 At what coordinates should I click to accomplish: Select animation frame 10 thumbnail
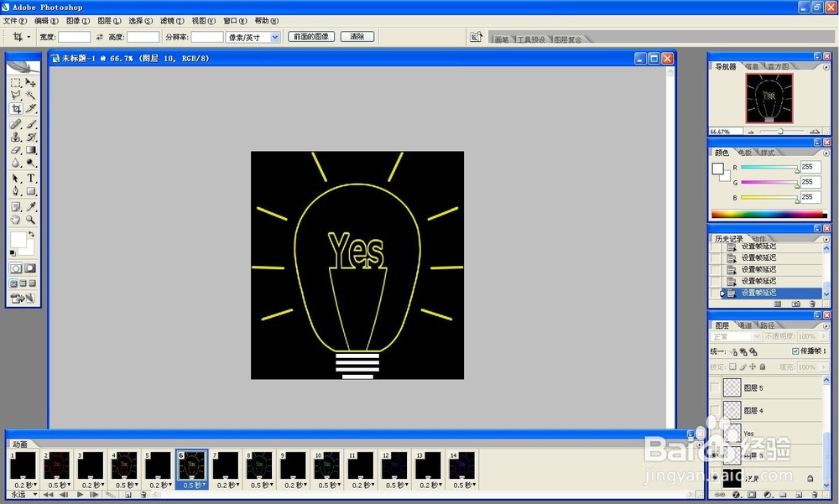coord(326,465)
